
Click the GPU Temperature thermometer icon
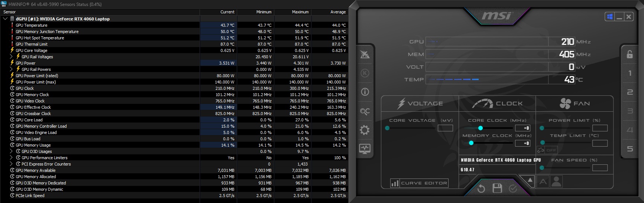(x=12, y=25)
